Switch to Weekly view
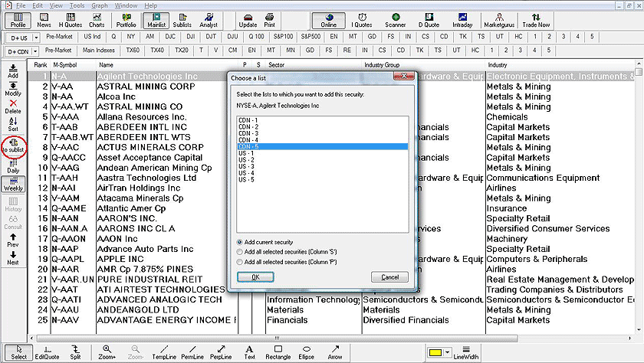The width and height of the screenshot is (644, 363). (x=13, y=184)
